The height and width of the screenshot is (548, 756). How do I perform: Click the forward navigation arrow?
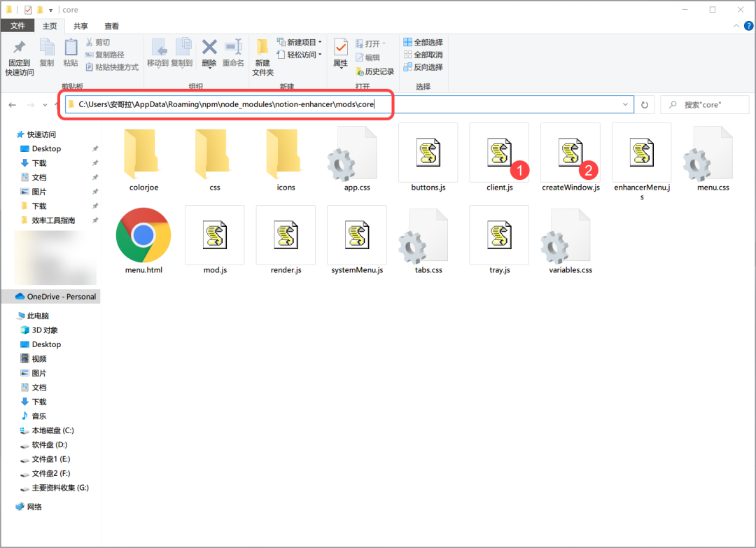click(30, 104)
